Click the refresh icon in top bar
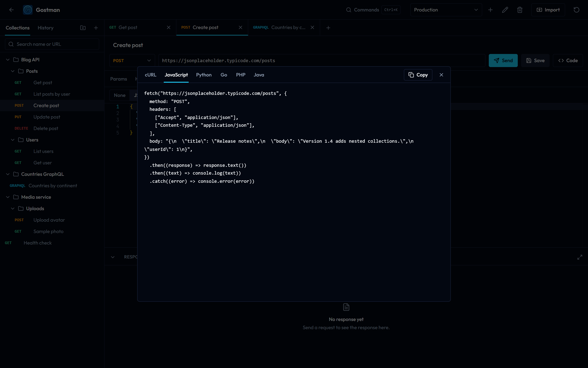588x368 pixels. [576, 10]
